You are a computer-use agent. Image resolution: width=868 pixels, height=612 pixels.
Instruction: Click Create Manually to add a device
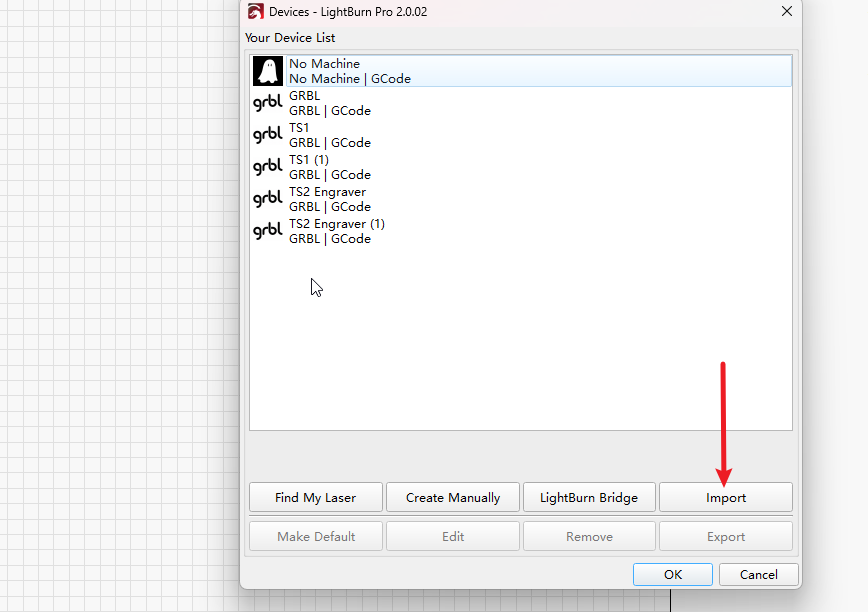453,497
